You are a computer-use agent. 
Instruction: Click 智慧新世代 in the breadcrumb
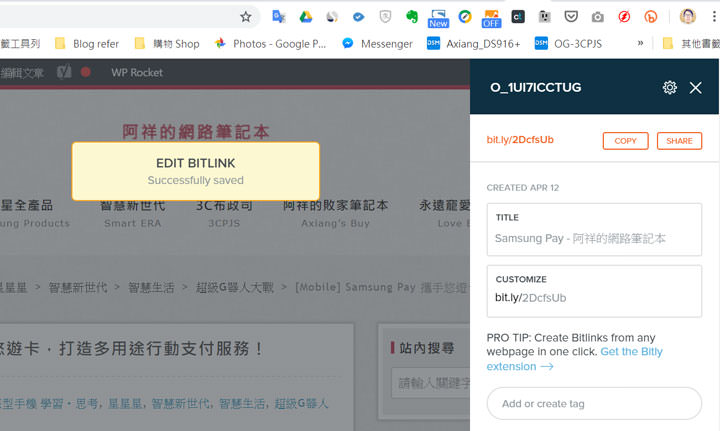[78, 287]
